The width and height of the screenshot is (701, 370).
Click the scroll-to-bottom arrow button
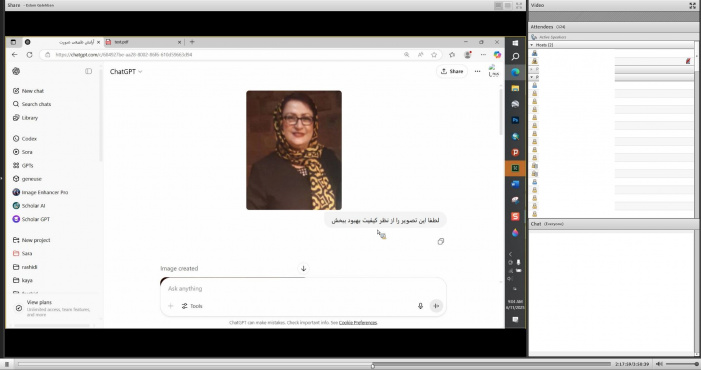(x=304, y=269)
